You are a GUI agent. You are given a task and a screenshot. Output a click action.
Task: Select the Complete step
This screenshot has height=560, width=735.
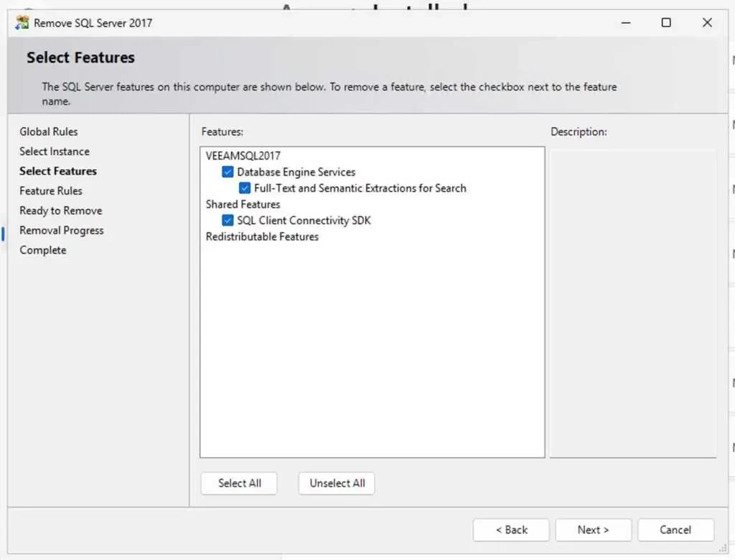pos(42,250)
